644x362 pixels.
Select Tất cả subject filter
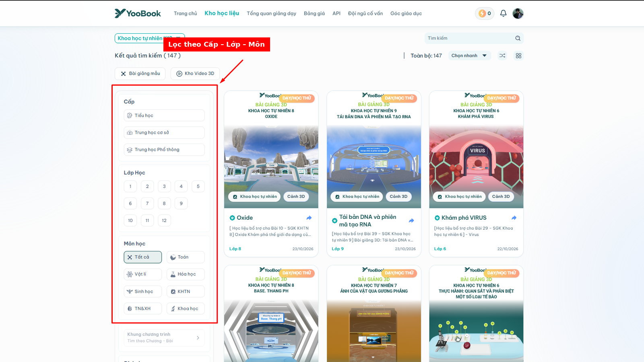pyautogui.click(x=143, y=257)
